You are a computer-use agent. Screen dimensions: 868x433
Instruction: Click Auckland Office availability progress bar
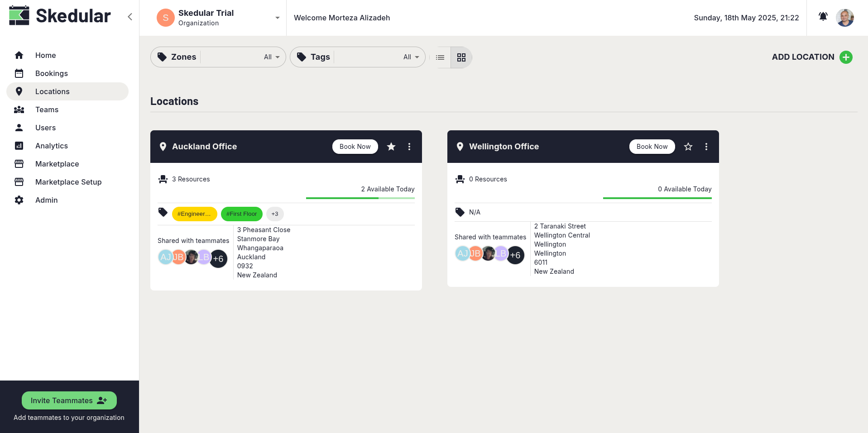[360, 198]
